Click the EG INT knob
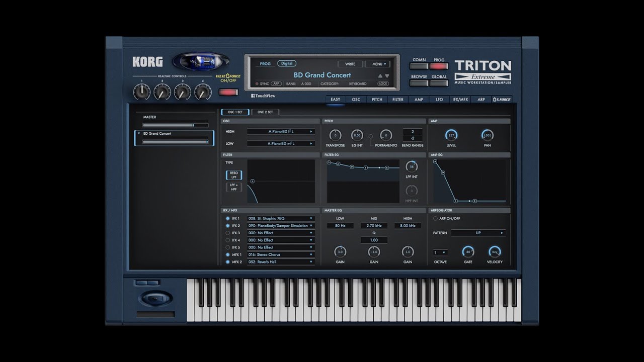Screen dimensions: 644x362 click(357, 135)
